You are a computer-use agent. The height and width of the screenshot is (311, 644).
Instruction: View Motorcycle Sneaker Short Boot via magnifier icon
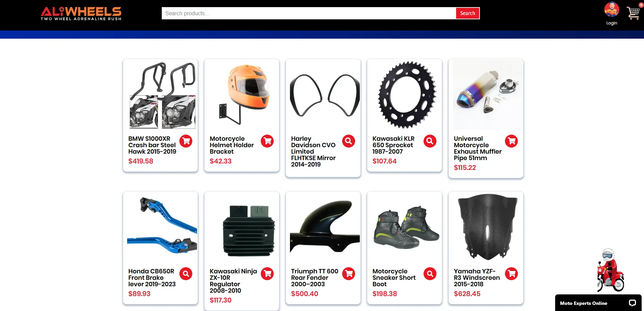(430, 274)
